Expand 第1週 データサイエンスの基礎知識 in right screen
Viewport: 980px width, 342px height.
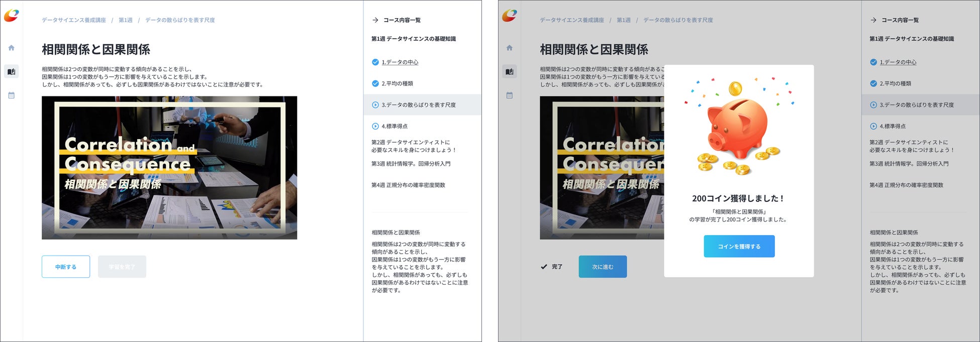(x=912, y=39)
